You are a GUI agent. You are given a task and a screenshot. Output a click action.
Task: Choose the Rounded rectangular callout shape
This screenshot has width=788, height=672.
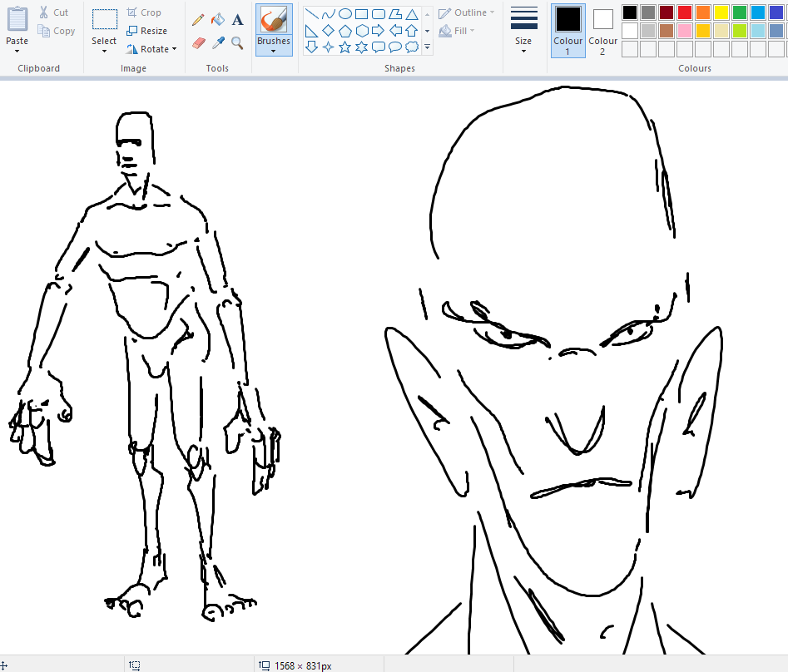coord(379,47)
